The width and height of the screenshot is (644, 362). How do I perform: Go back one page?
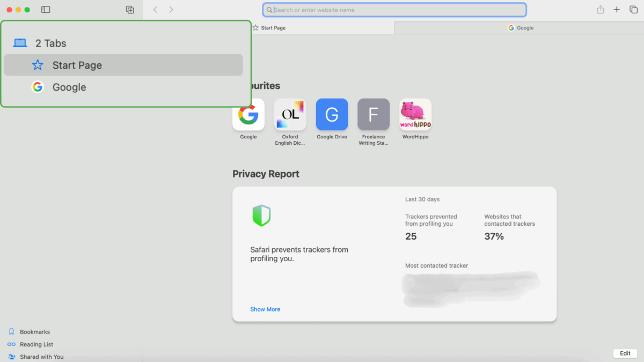155,10
